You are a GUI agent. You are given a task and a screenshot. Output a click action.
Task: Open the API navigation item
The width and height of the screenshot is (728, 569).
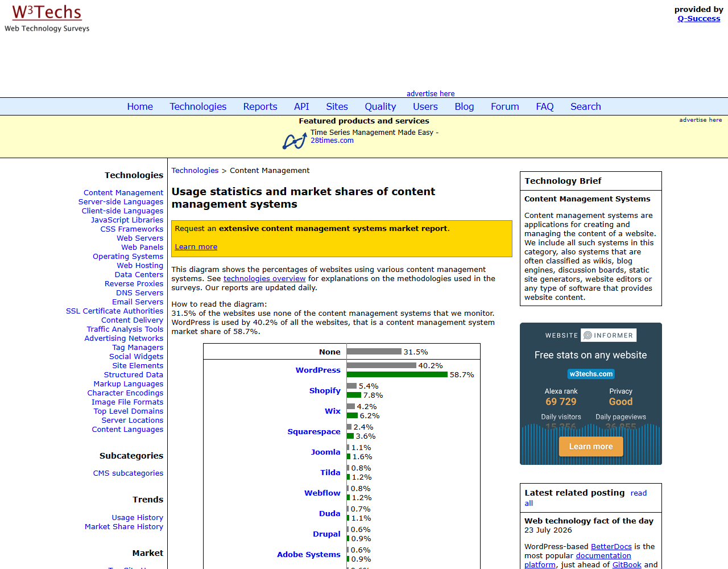301,106
